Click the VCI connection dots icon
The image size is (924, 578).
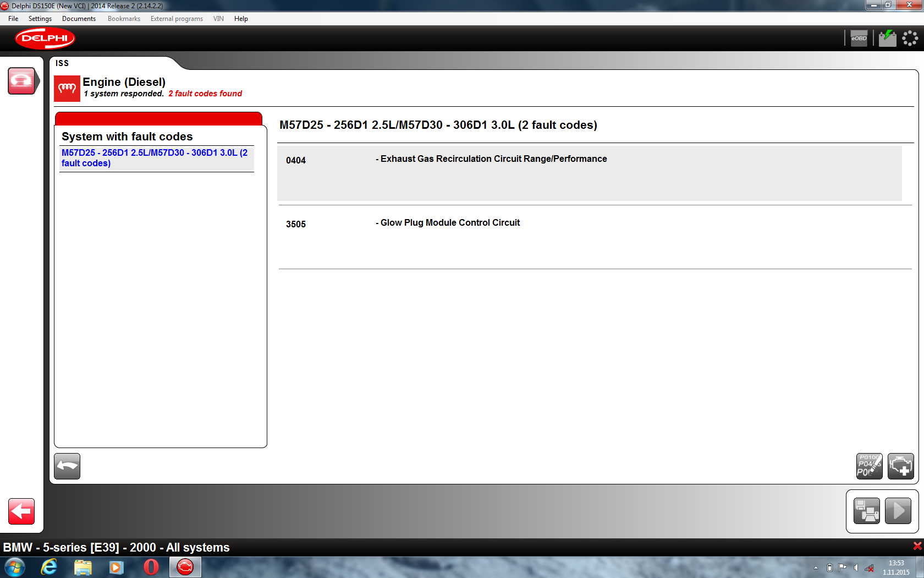(910, 39)
